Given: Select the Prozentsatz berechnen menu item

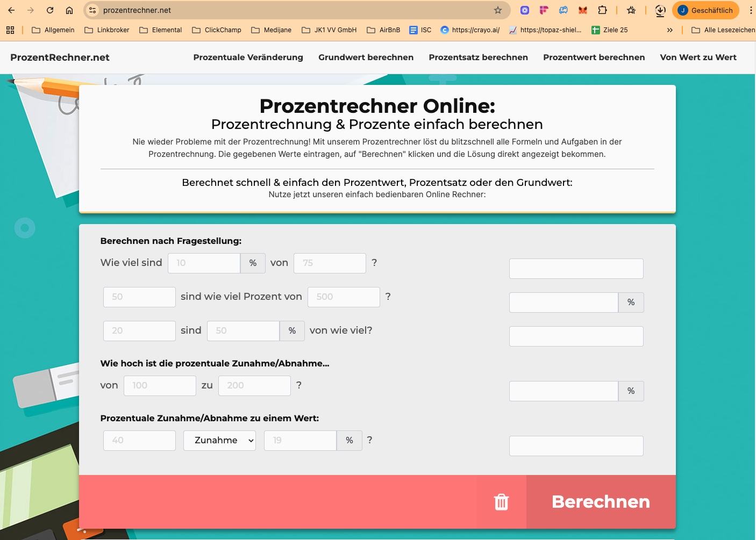Looking at the screenshot, I should coord(478,57).
